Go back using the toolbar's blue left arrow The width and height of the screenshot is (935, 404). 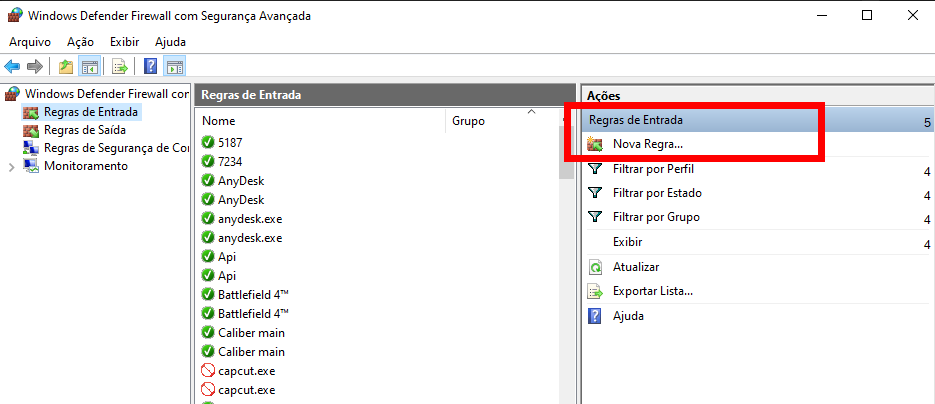[x=12, y=66]
